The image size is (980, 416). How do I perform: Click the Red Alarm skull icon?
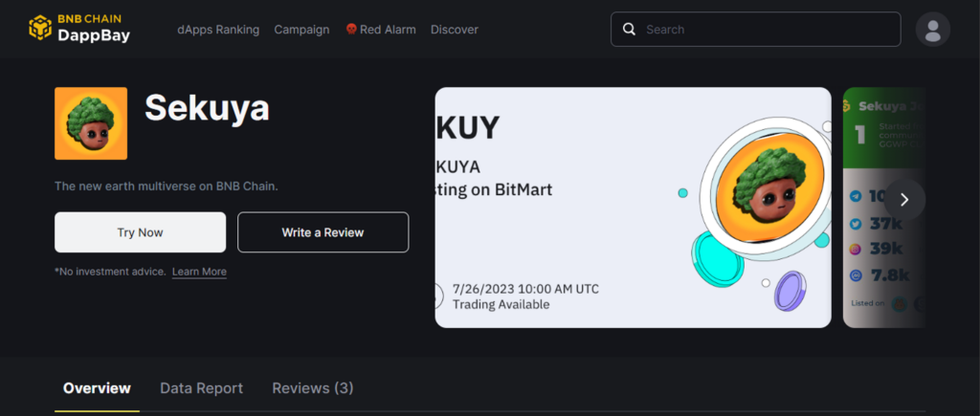(351, 30)
